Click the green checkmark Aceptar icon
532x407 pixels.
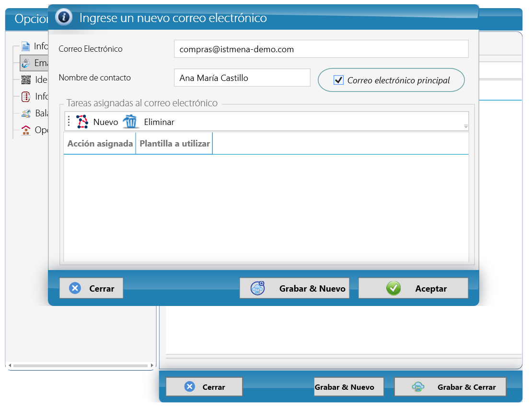393,288
